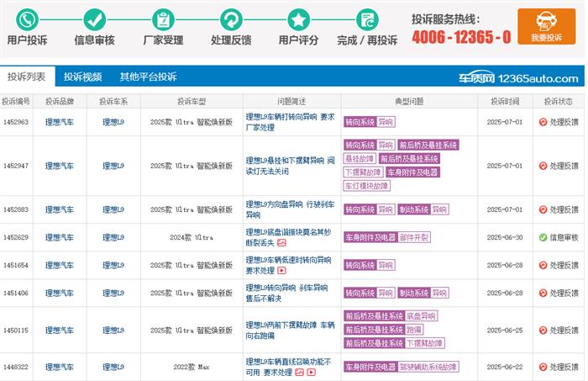Click the 2024款 Ultra model cell
This screenshot has height=381, width=588.
coord(192,237)
